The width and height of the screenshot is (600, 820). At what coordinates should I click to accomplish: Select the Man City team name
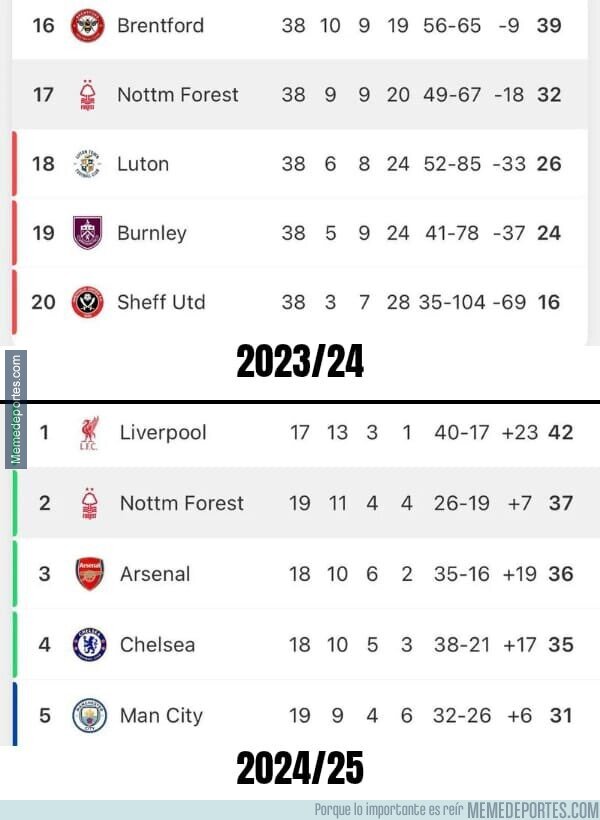coord(161,715)
